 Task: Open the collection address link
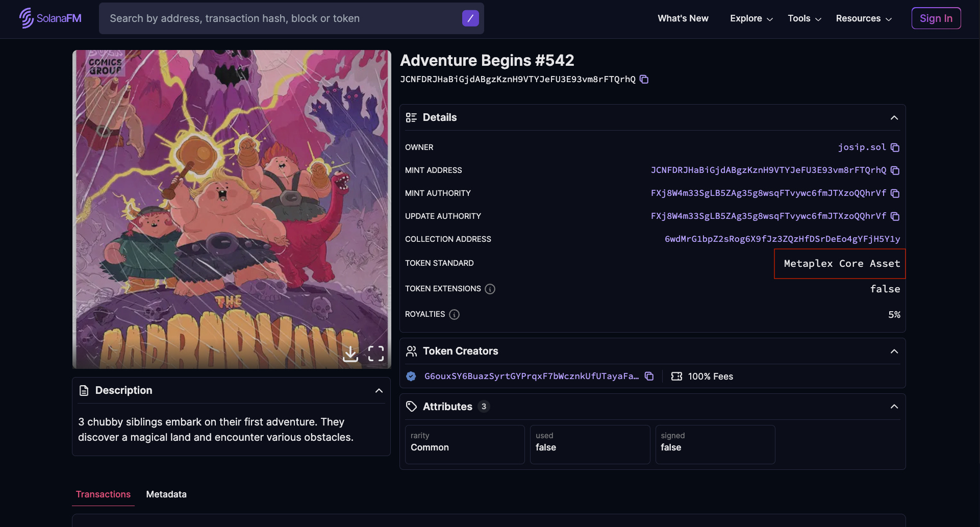click(782, 239)
